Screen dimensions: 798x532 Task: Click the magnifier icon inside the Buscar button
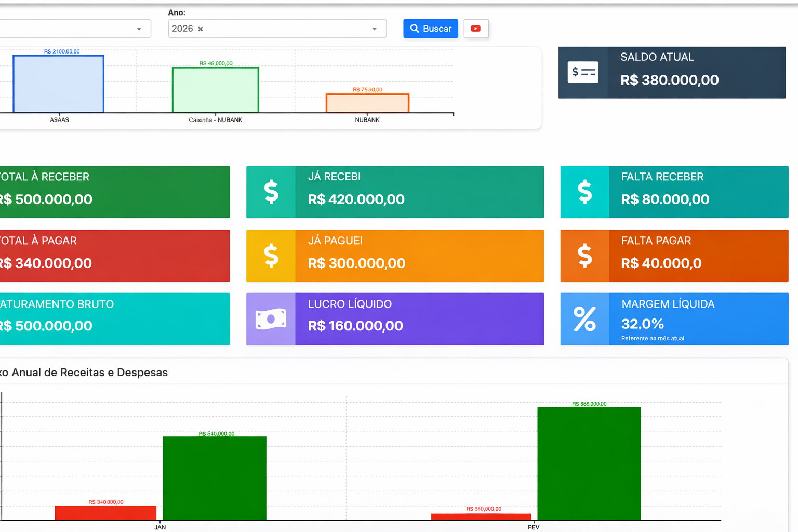[414, 29]
